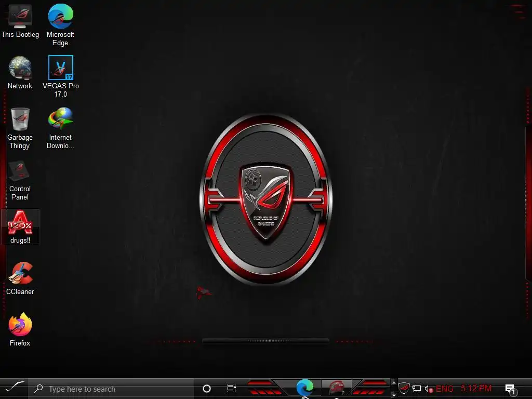Select the Firefox desktop shortcut
Viewport: 532px width, 399px height.
(x=20, y=330)
